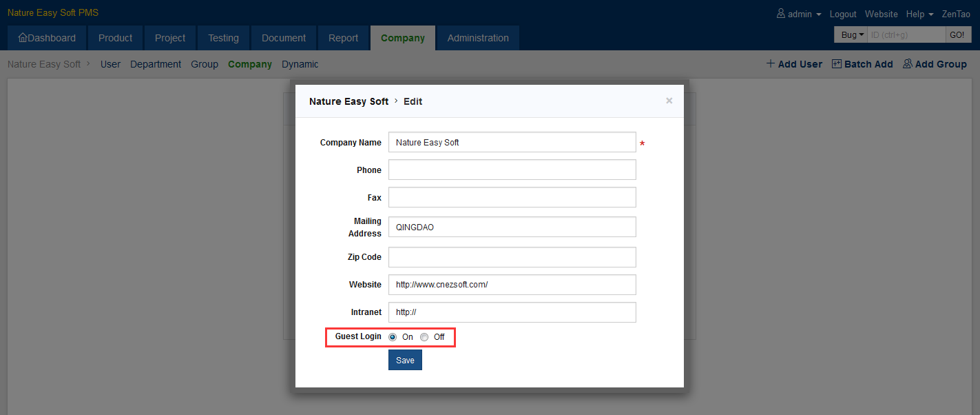Select Guest Login On radio button
The height and width of the screenshot is (415, 980).
[x=393, y=337]
